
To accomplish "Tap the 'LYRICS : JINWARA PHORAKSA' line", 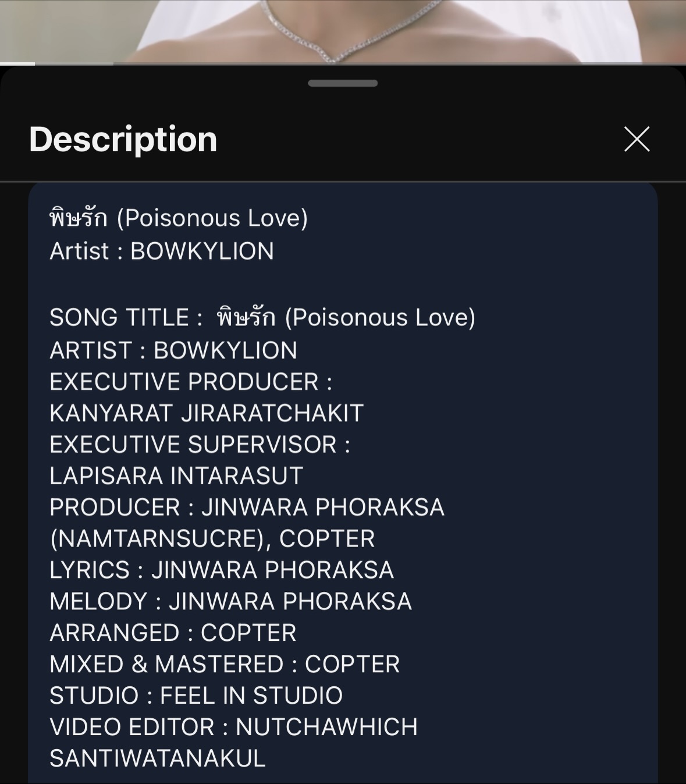I will coord(222,570).
